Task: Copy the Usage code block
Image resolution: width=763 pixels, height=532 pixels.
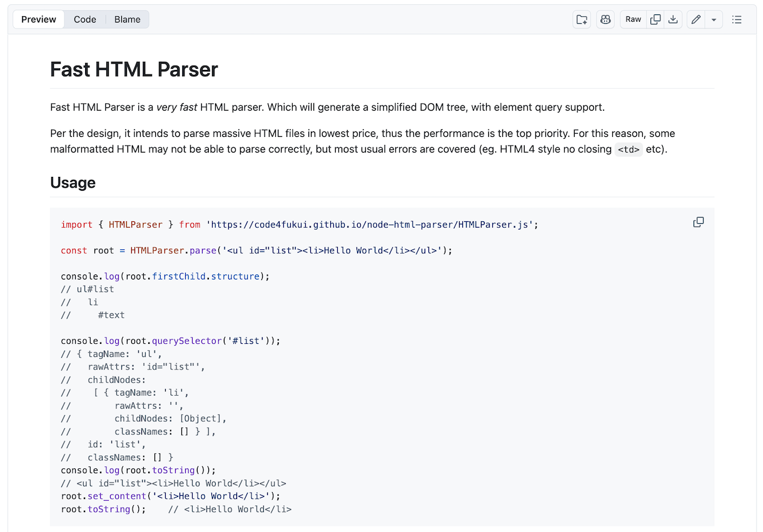Action: coord(699,223)
